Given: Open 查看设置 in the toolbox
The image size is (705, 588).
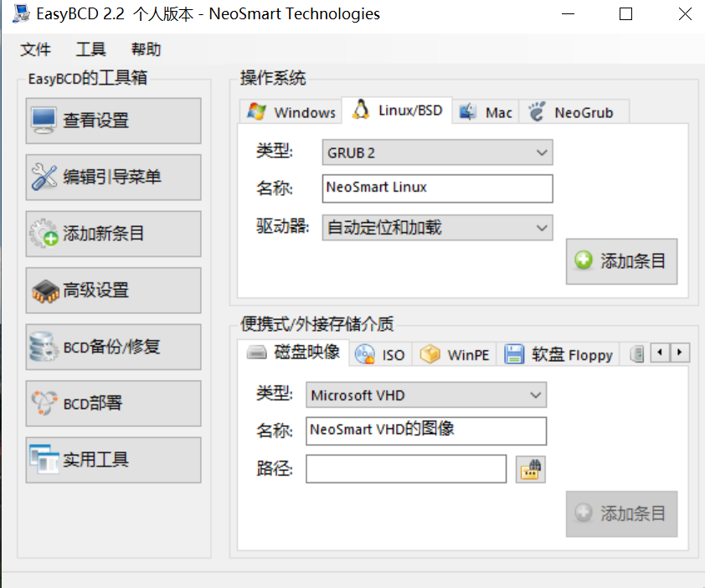Looking at the screenshot, I should [113, 121].
